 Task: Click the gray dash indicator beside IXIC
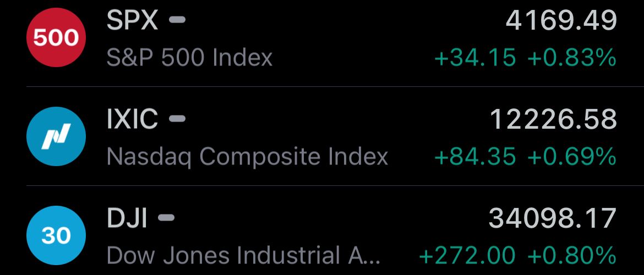coord(177,119)
